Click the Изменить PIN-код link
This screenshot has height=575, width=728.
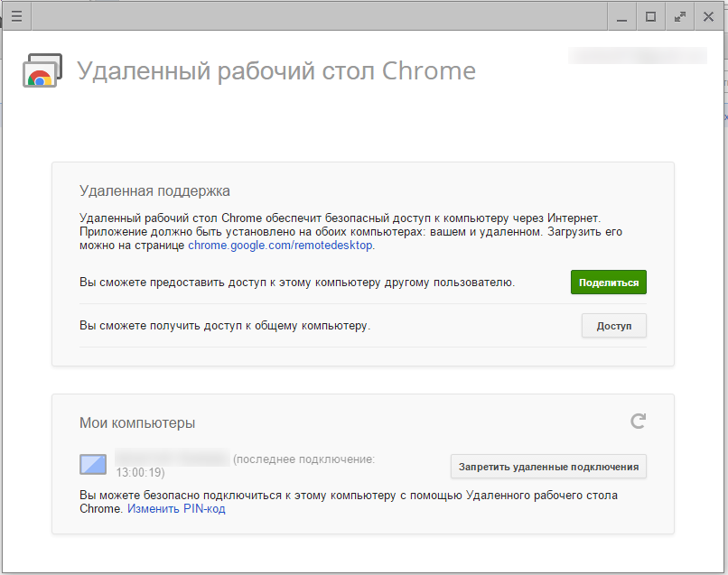pos(176,508)
